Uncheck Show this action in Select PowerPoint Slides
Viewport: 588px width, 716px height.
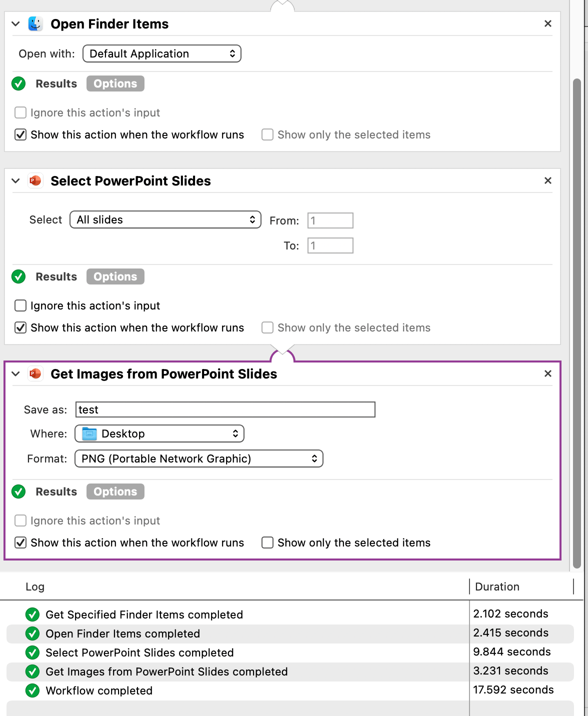(x=20, y=327)
